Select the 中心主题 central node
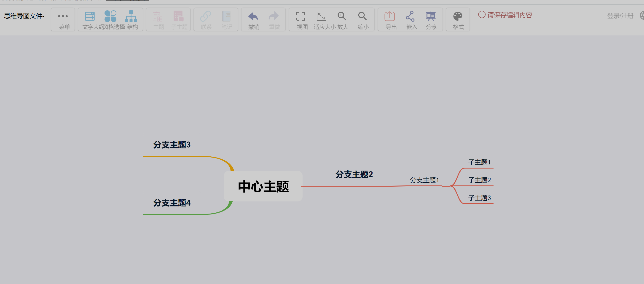The height and width of the screenshot is (284, 644). click(263, 186)
